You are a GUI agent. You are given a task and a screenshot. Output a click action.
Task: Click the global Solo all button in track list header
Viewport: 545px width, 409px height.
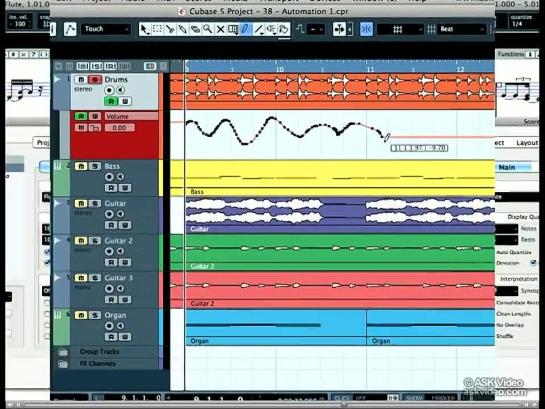97,66
